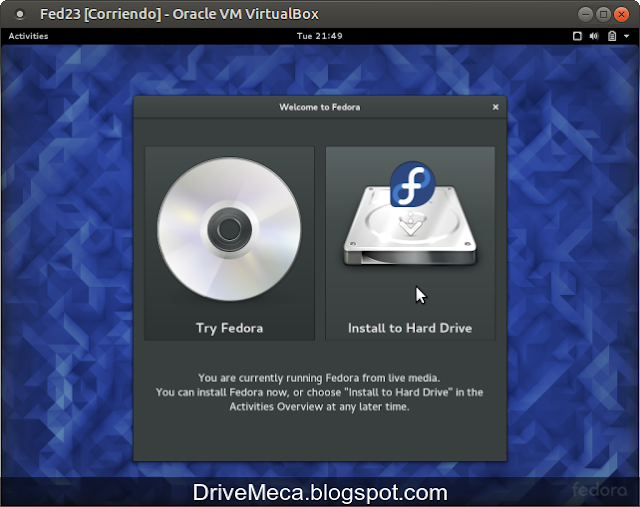Image resolution: width=640 pixels, height=507 pixels.
Task: Minimize the VirtualBox window
Action: (x=585, y=15)
